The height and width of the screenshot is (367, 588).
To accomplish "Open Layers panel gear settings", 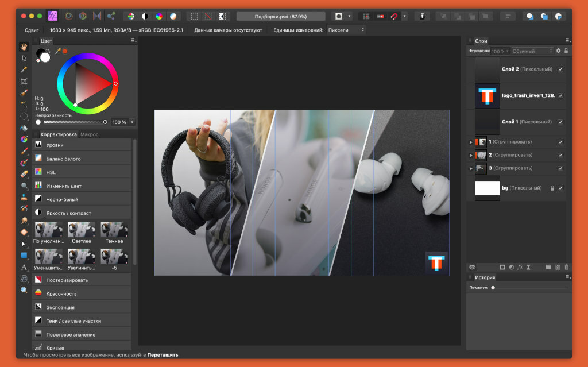I will [558, 51].
